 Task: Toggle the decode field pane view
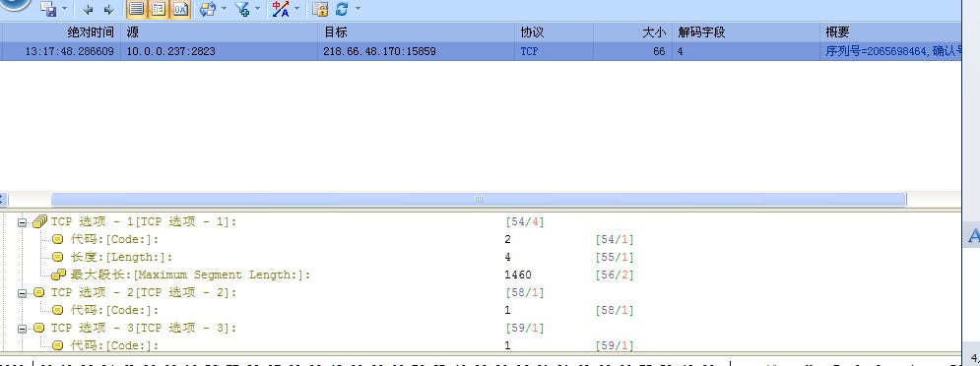(159, 9)
